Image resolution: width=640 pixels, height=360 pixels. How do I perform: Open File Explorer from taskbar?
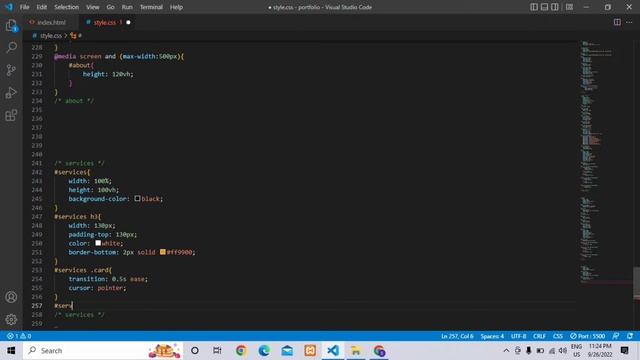pyautogui.click(x=356, y=351)
